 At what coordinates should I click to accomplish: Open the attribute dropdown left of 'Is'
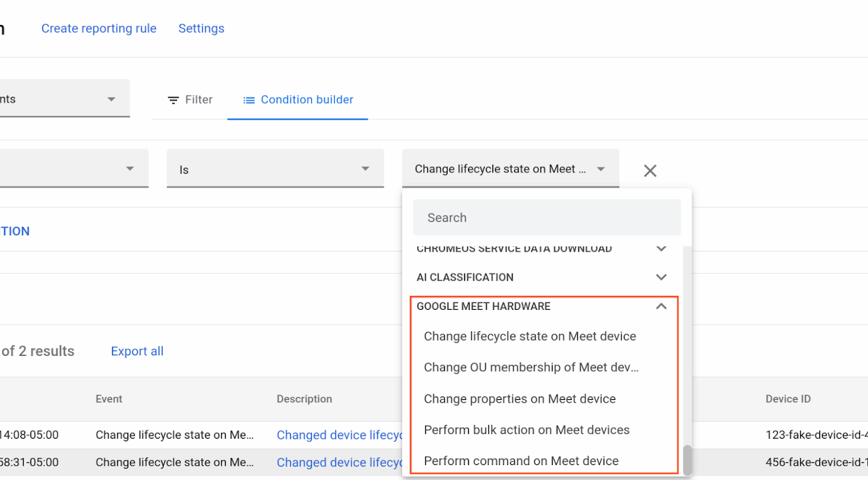coord(74,169)
